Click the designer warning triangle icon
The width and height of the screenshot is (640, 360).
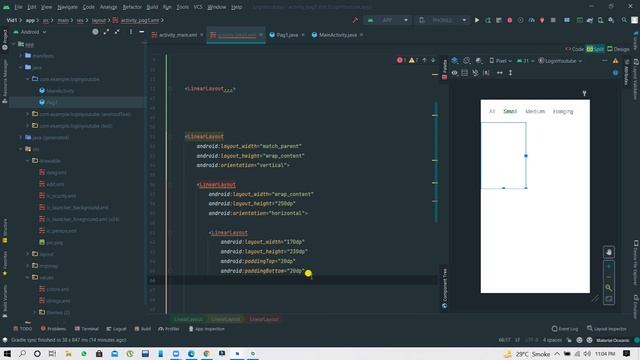pyautogui.click(x=615, y=61)
